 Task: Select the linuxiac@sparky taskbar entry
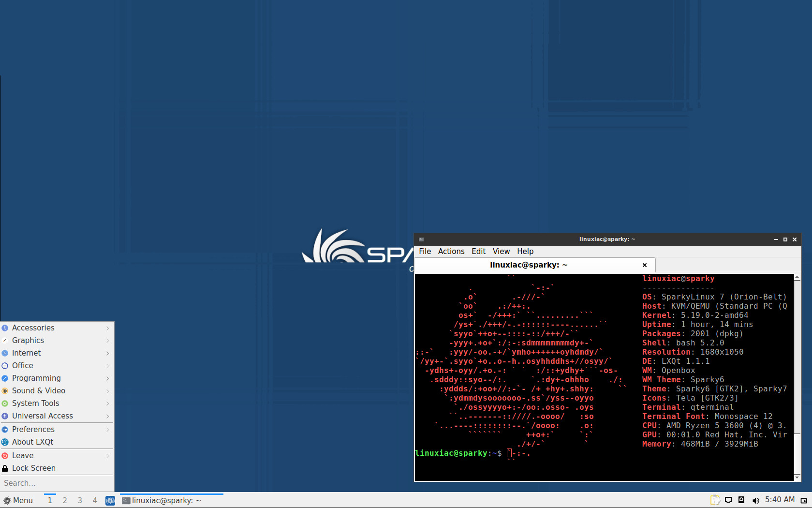[x=172, y=500]
